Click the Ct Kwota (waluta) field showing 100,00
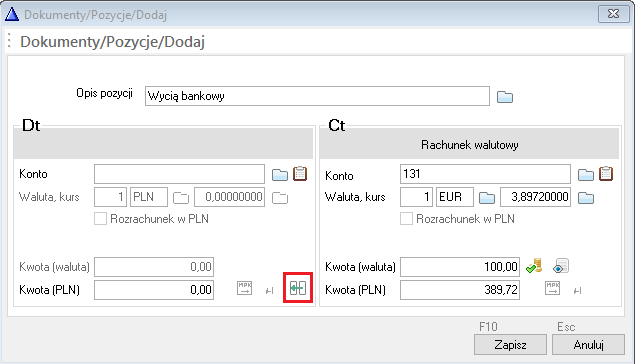The width and height of the screenshot is (635, 364). point(460,267)
